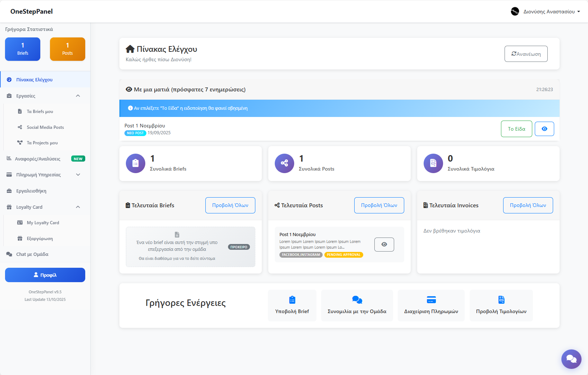Viewport: 588px width, 375px height.
Task: Click the user avatar in header
Action: point(515,12)
